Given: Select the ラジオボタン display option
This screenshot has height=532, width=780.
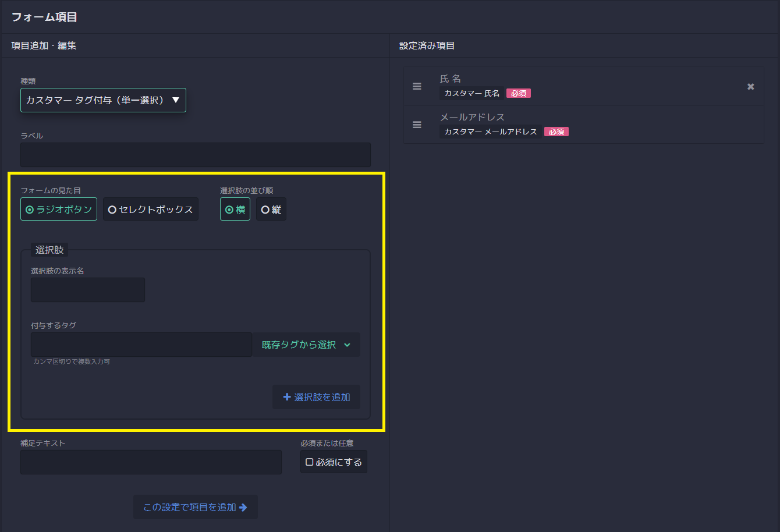Looking at the screenshot, I should click(x=58, y=209).
